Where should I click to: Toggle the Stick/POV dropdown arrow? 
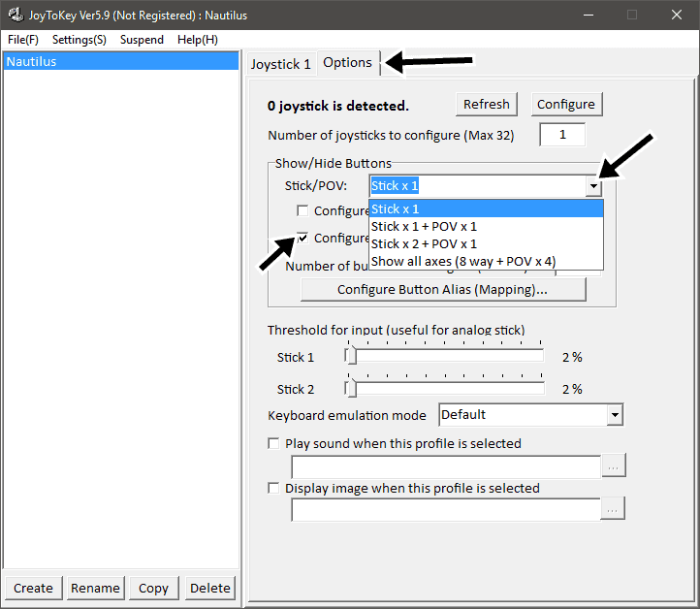[x=593, y=186]
